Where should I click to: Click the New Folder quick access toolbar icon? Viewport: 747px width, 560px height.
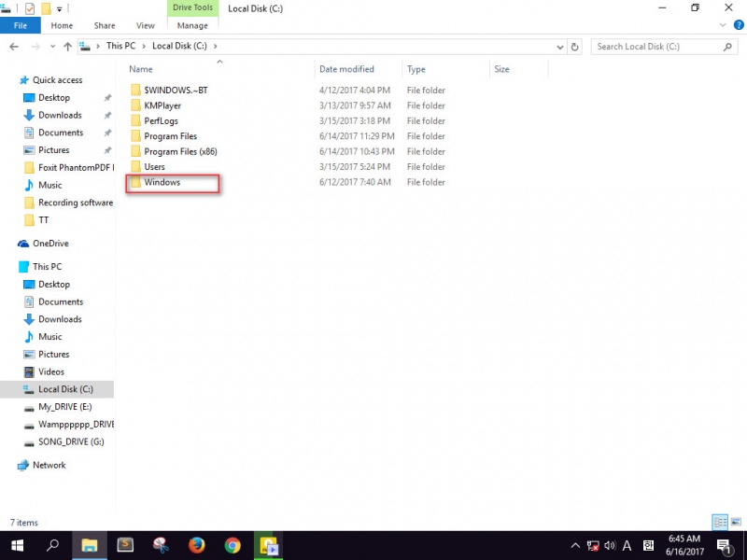[46, 8]
